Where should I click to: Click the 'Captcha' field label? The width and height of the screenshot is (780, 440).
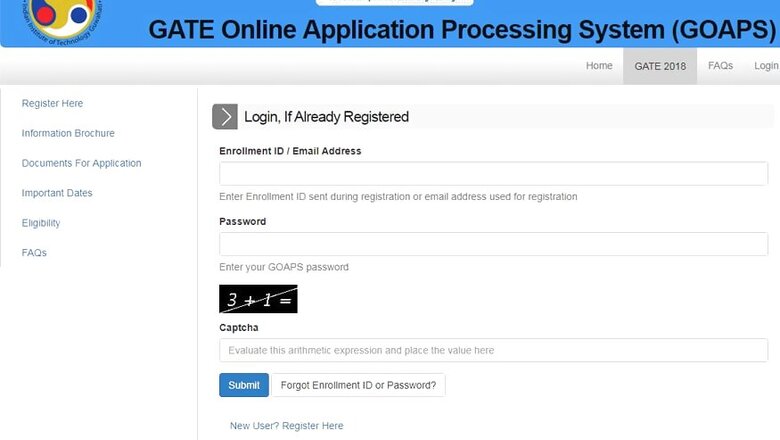239,328
